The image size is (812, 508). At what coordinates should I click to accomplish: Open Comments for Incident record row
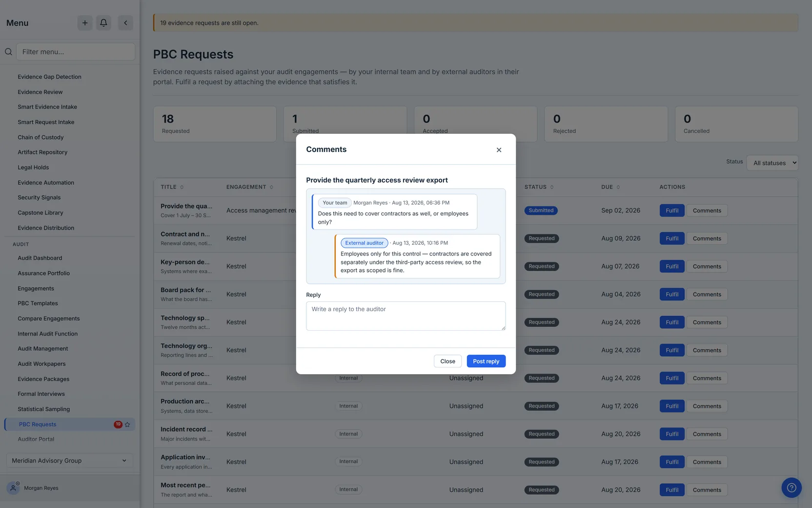click(707, 434)
